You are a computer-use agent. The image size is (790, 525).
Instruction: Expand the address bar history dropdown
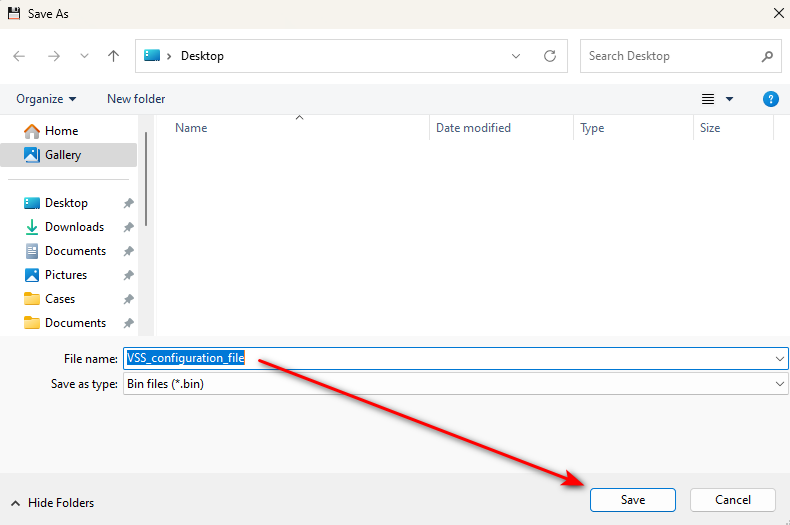[x=516, y=56]
